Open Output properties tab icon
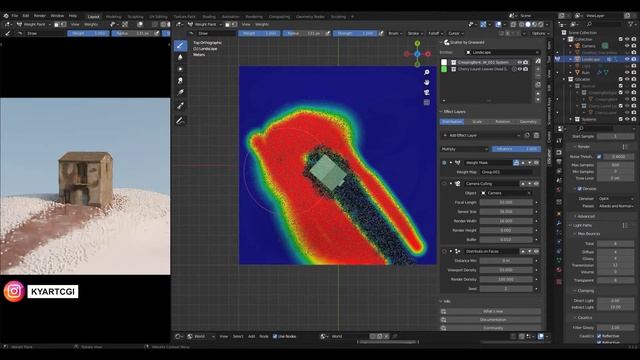This screenshot has height=360, width=640. point(559,162)
